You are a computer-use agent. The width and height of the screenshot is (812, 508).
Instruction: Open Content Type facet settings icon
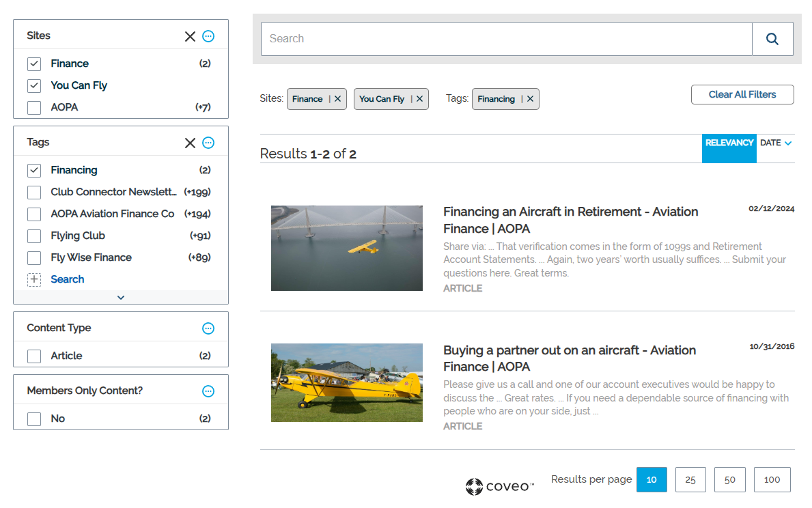(x=208, y=328)
